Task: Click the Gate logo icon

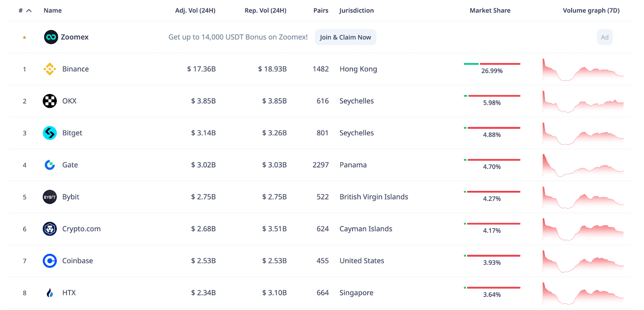Action: point(50,165)
